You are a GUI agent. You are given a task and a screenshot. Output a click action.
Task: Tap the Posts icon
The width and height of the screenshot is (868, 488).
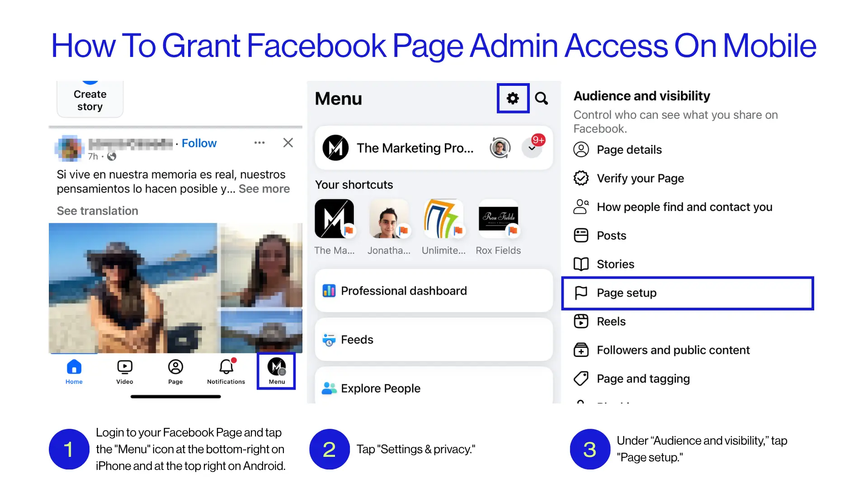[x=581, y=235]
